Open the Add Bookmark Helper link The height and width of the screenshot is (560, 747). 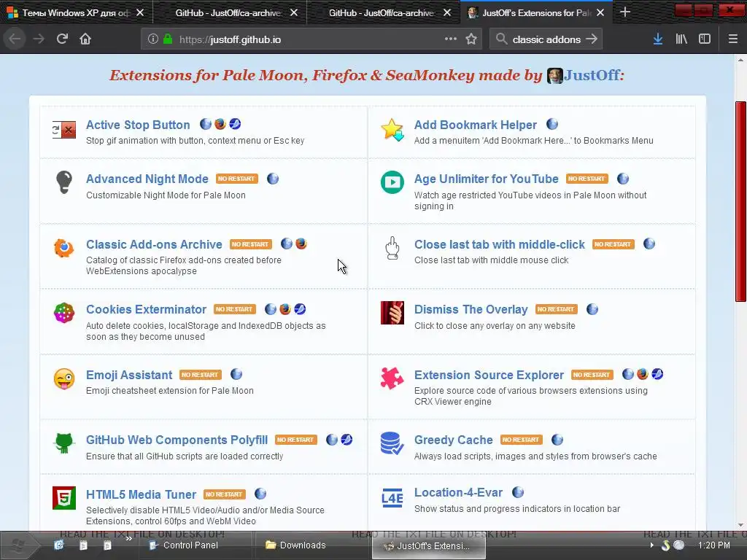point(476,125)
